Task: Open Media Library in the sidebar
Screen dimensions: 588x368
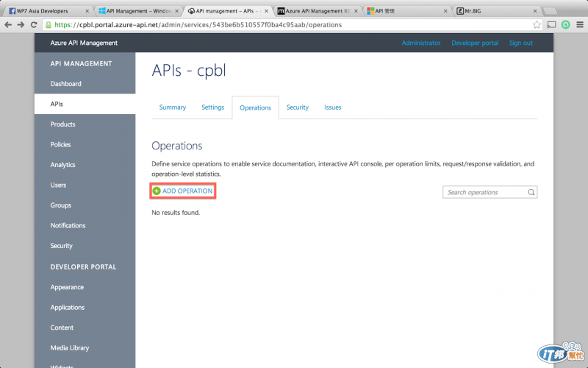Action: pyautogui.click(x=85, y=348)
